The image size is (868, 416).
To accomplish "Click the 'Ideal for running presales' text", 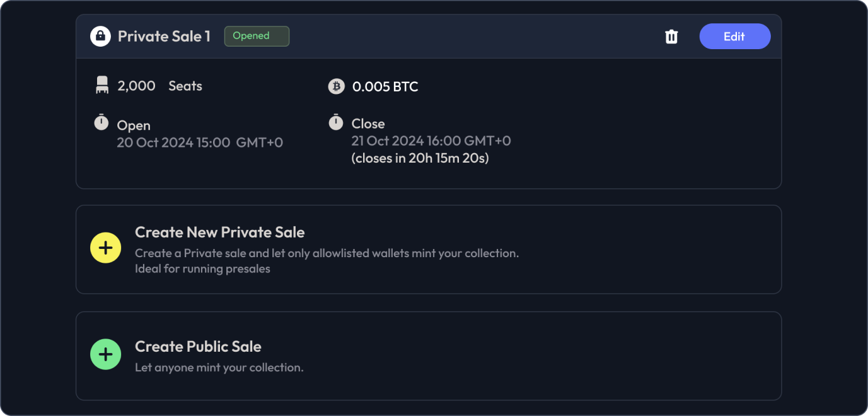I will (202, 269).
